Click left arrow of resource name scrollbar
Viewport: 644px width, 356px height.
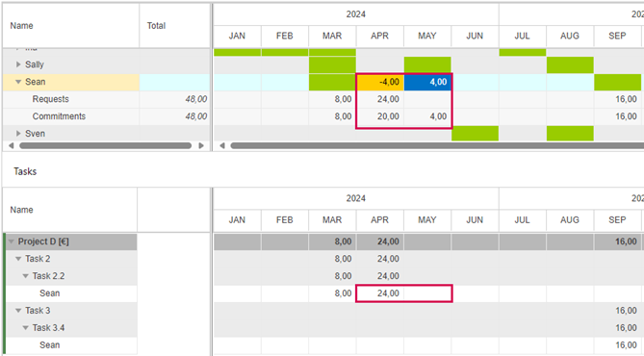12,145
